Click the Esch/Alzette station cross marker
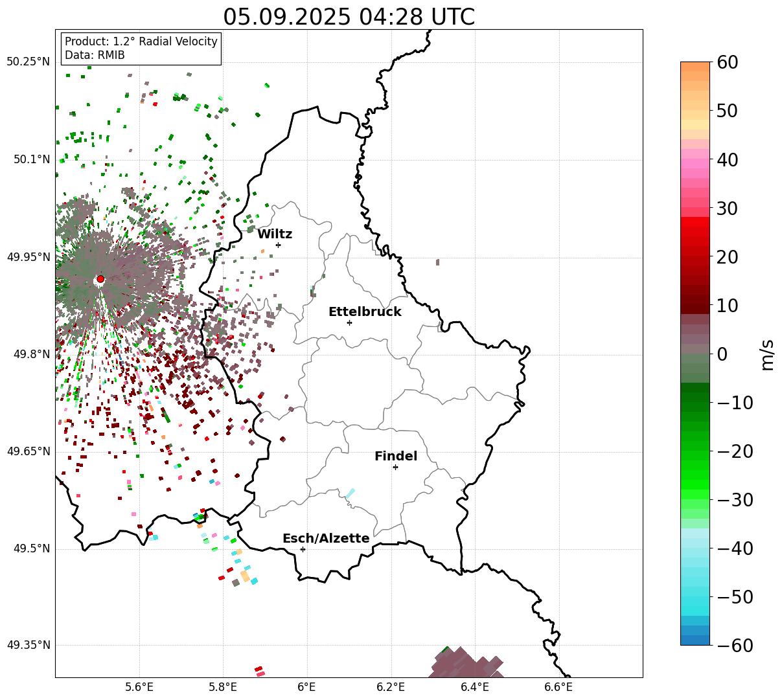Screen dimensions: 782x700 pyautogui.click(x=303, y=549)
